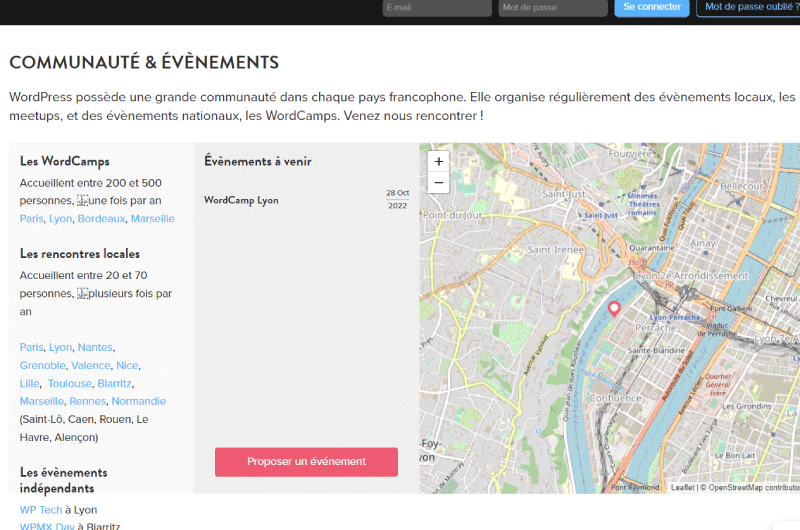Screen dimensions: 800x530
Task: Open the WPMX Day link
Action: pos(47,526)
